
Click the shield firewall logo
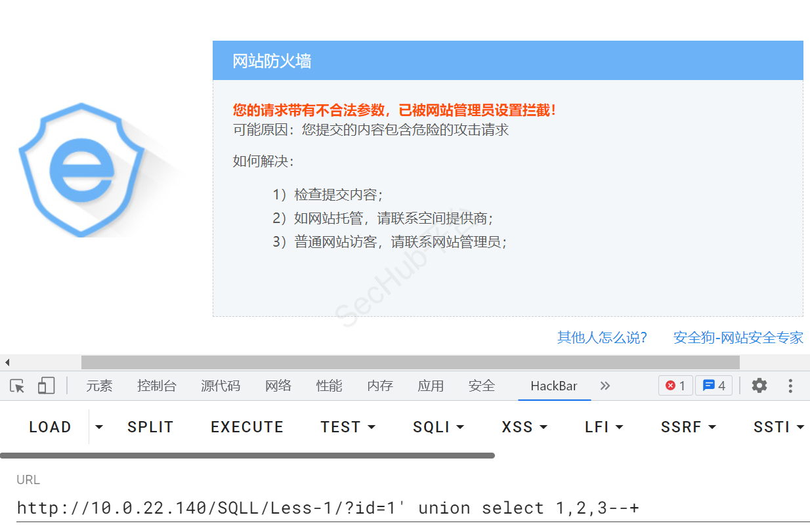click(x=81, y=169)
